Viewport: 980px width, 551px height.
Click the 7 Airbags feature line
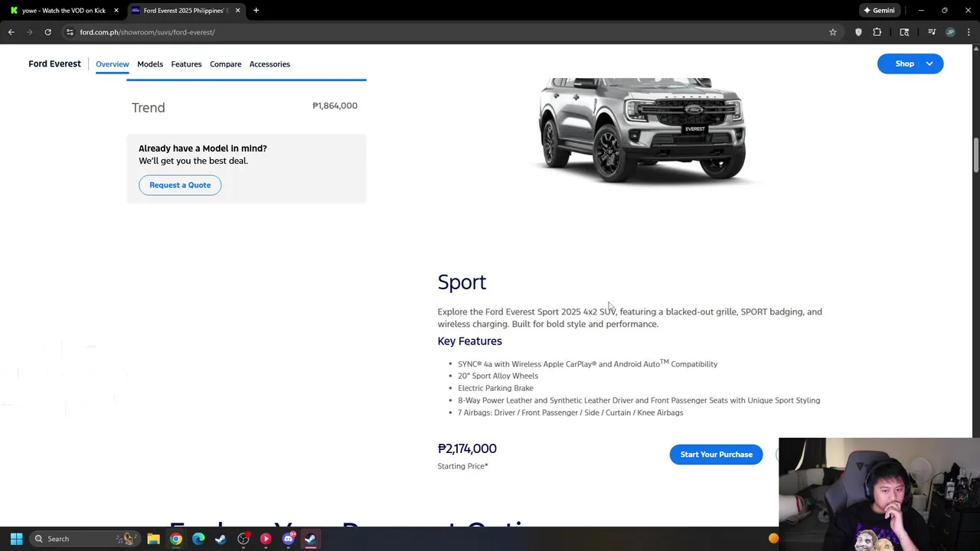tap(570, 412)
